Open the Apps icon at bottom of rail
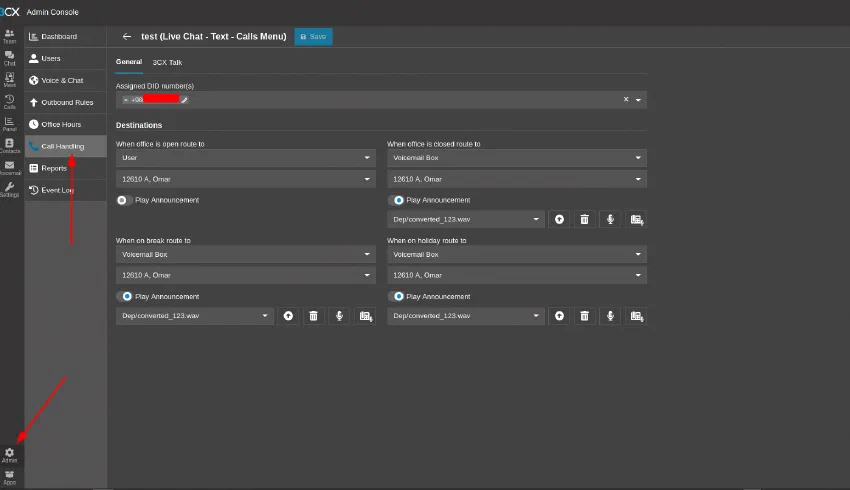This screenshot has height=490, width=850. (x=9, y=478)
